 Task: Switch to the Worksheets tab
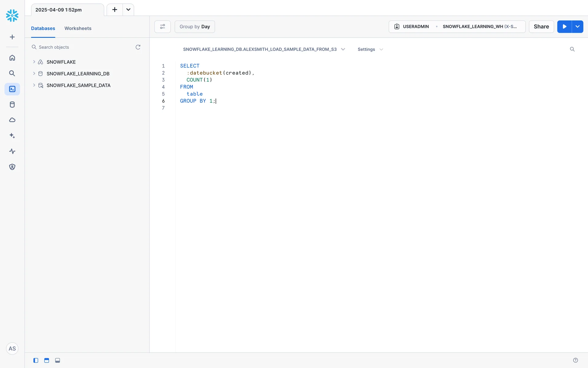pos(78,28)
